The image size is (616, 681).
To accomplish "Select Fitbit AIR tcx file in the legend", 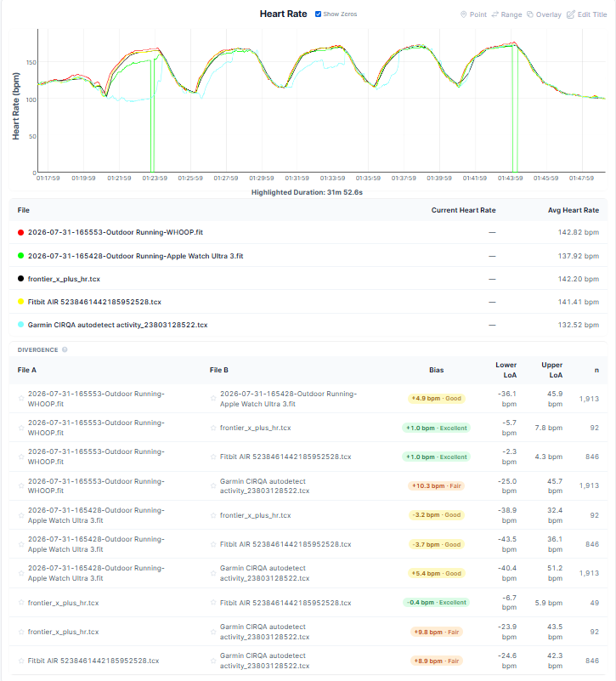I will tap(94, 302).
